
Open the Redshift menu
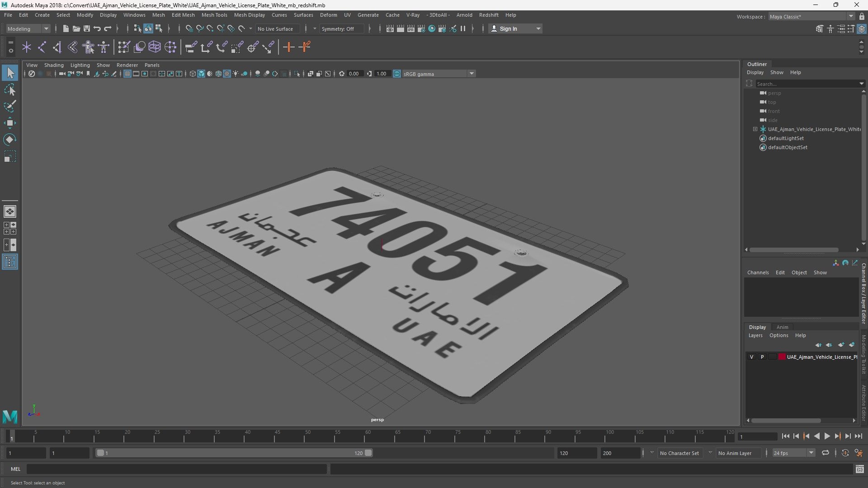489,15
